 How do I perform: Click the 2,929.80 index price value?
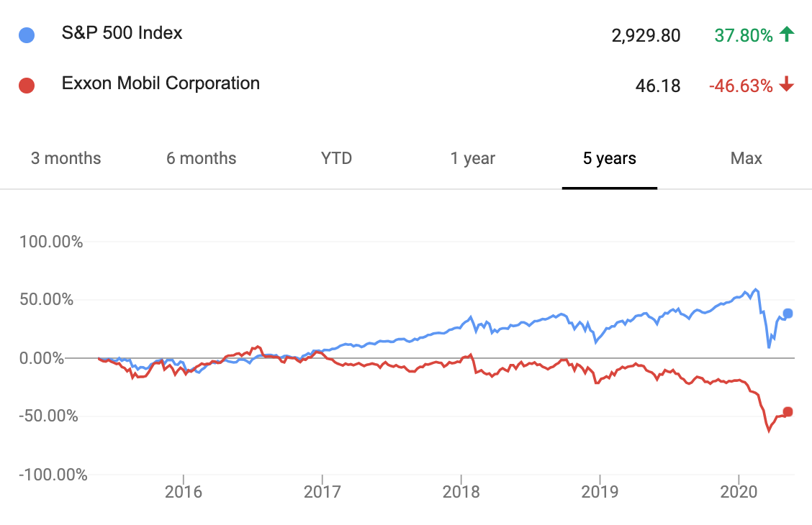click(646, 36)
